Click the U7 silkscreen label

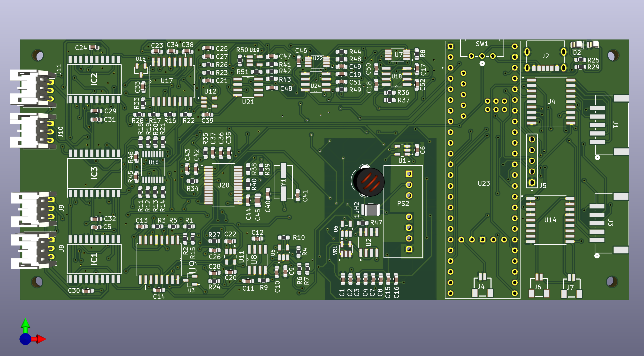pyautogui.click(x=399, y=54)
